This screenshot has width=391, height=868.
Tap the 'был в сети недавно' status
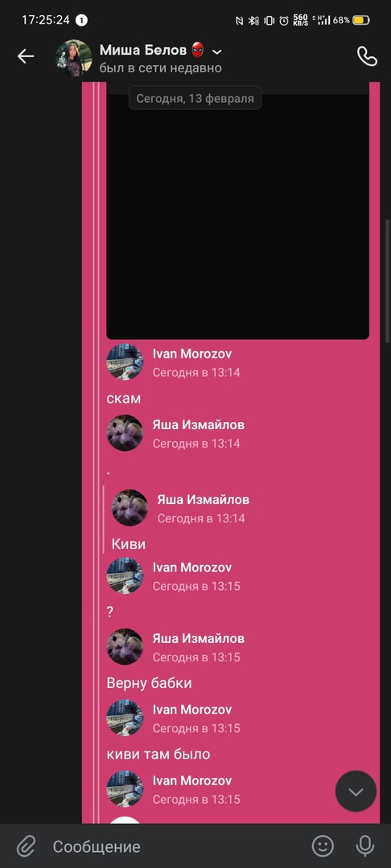coord(161,68)
